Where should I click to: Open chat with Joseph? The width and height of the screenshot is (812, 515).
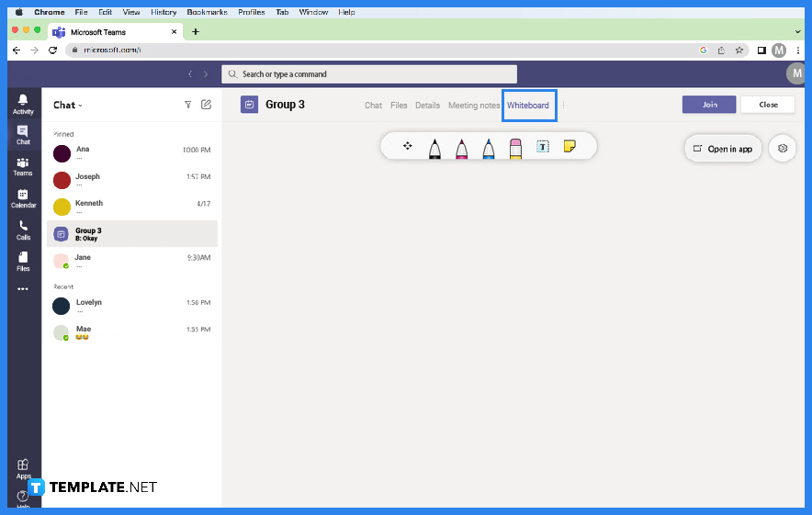point(132,180)
